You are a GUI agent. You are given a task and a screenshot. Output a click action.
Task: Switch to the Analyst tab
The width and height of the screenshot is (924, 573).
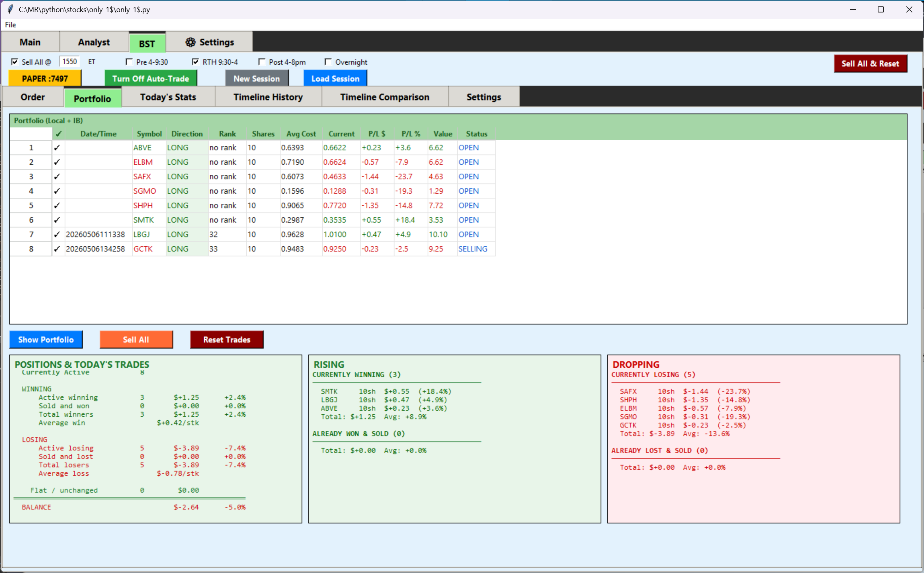(x=94, y=42)
